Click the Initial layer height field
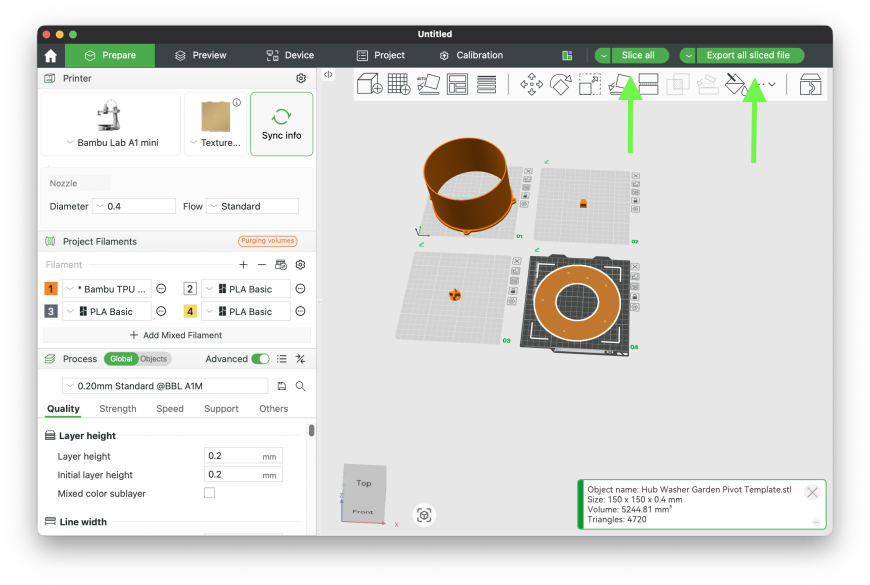This screenshot has height=585, width=870. pos(243,475)
